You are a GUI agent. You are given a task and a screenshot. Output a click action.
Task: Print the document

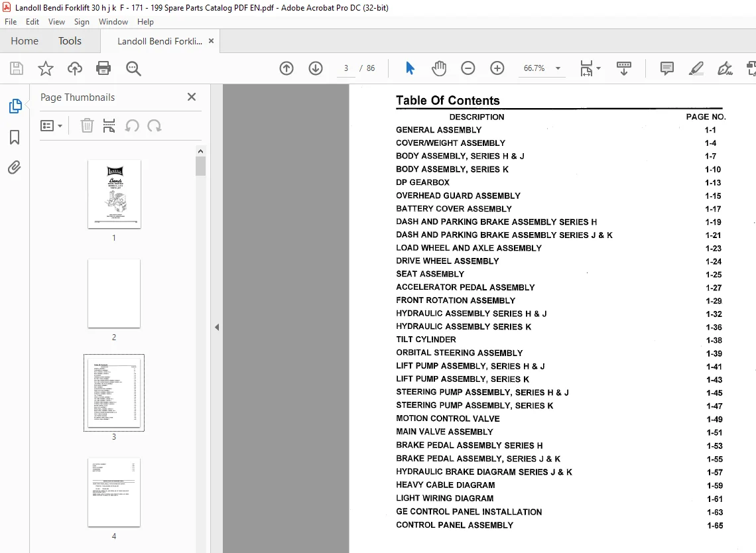point(103,68)
